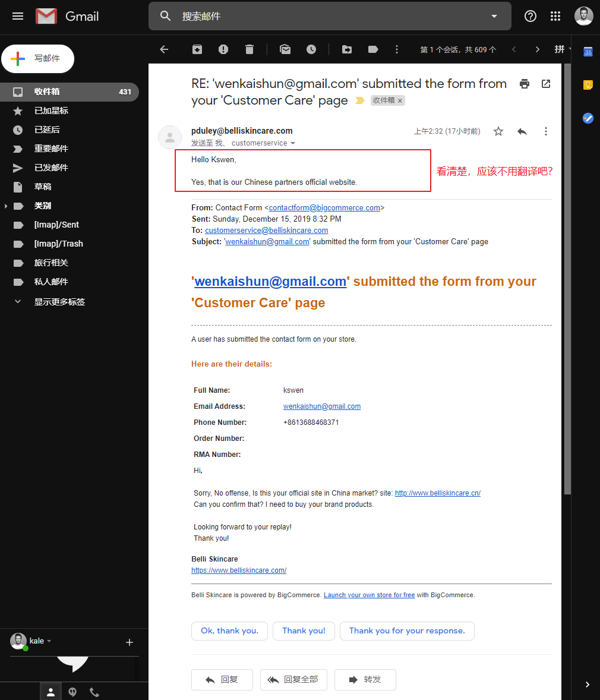This screenshot has width=600, height=700.
Task: Switch to the Hangouts conversations tab
Action: (72, 692)
